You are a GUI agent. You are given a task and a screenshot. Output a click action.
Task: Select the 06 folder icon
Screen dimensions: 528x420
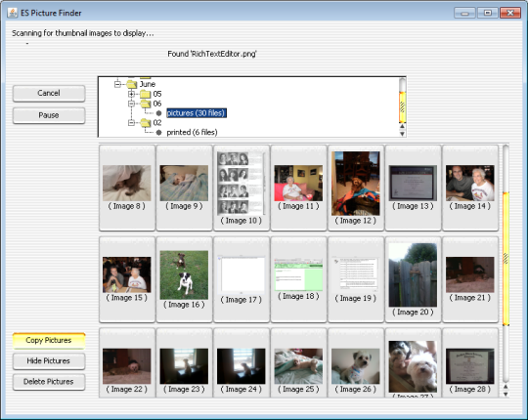145,104
